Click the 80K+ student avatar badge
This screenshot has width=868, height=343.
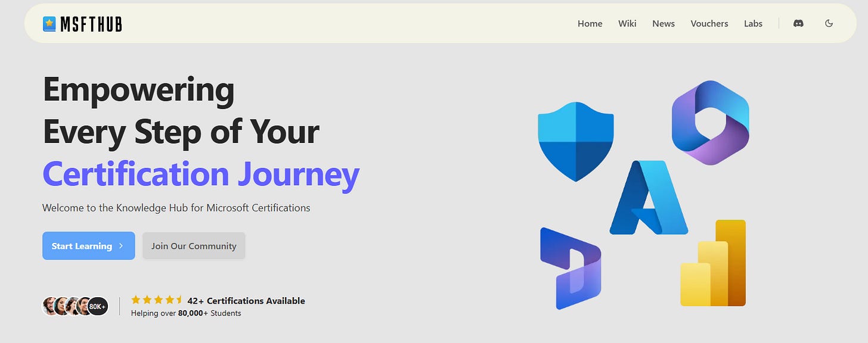(98, 306)
